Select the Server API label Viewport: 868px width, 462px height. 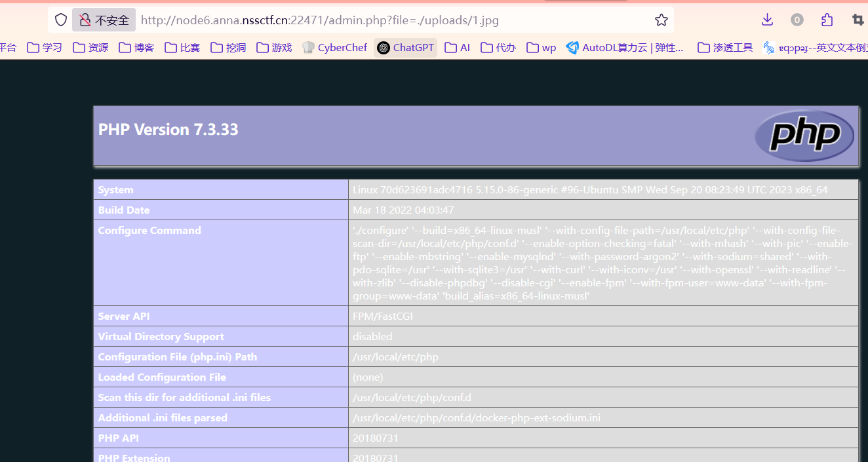pos(124,317)
